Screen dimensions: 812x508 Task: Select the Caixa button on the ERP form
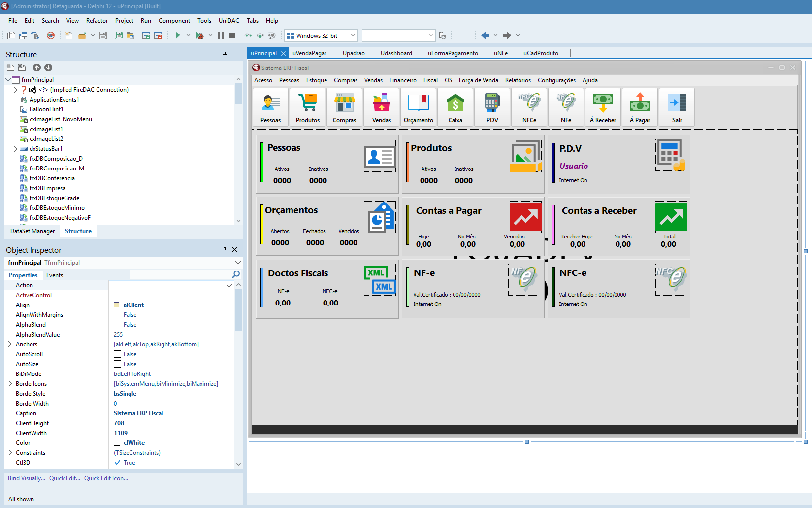(455, 107)
